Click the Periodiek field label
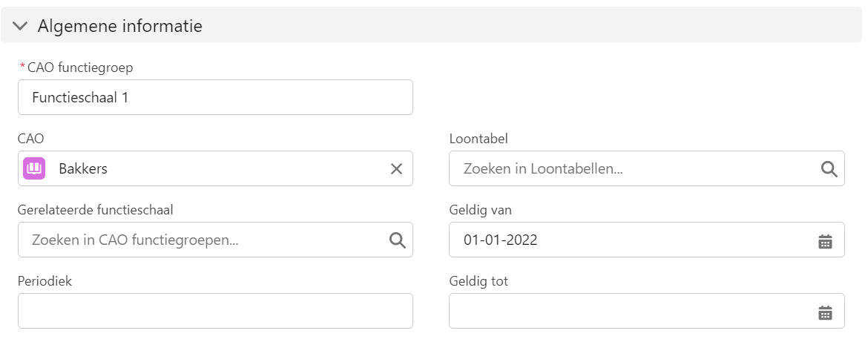Image resolution: width=868 pixels, height=342 pixels. pos(45,281)
